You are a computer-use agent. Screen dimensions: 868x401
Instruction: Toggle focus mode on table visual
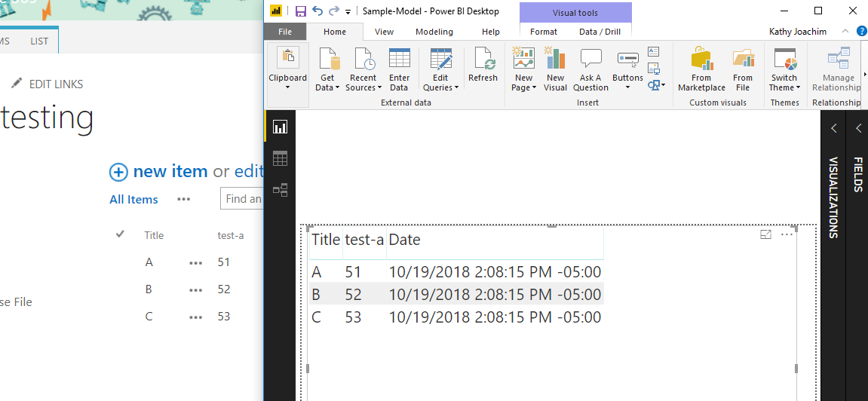[x=765, y=234]
